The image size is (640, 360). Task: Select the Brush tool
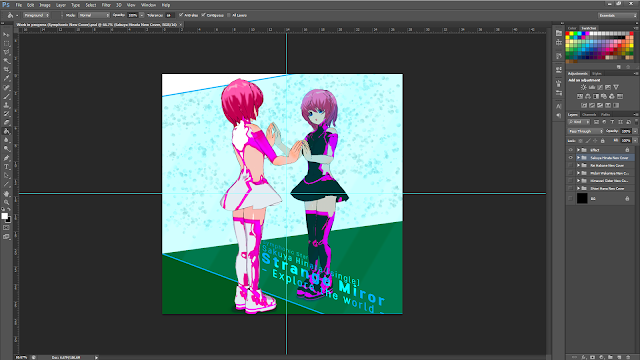tap(7, 96)
